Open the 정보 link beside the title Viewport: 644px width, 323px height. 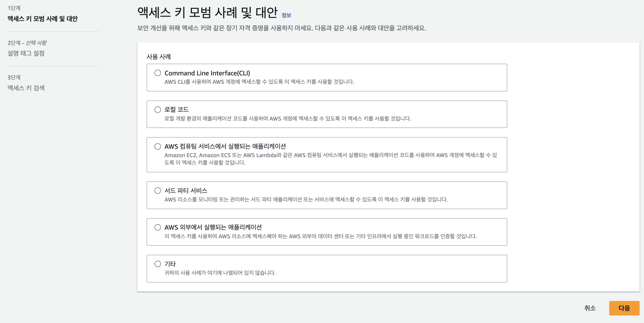[x=286, y=15]
